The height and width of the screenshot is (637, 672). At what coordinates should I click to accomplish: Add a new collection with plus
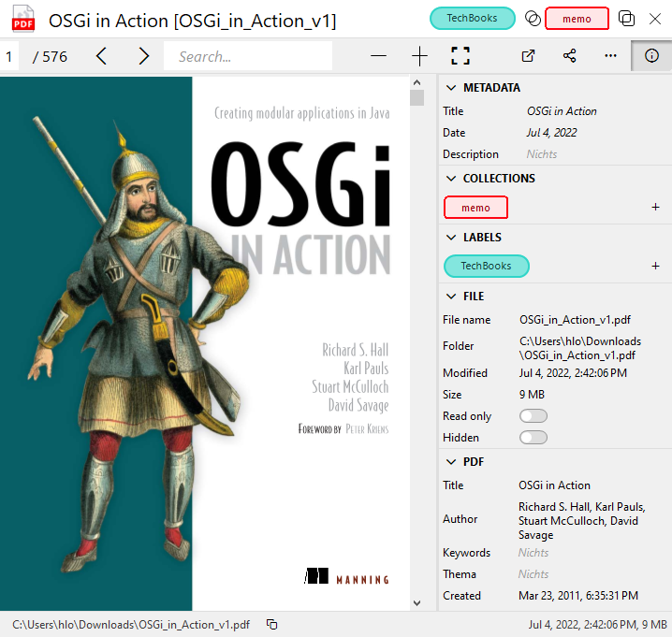click(655, 208)
